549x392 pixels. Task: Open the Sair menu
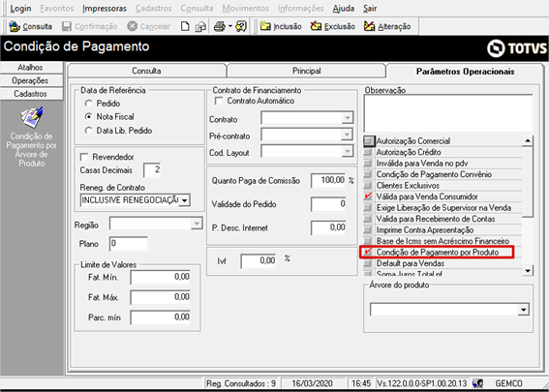370,8
